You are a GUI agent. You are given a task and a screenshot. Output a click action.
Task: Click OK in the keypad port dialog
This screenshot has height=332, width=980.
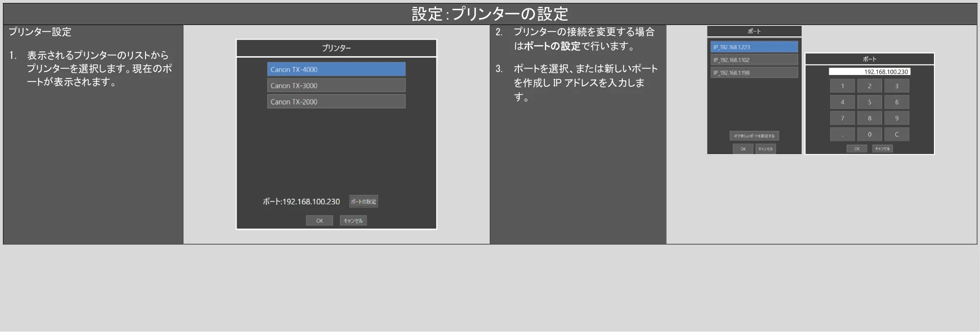[x=857, y=149]
